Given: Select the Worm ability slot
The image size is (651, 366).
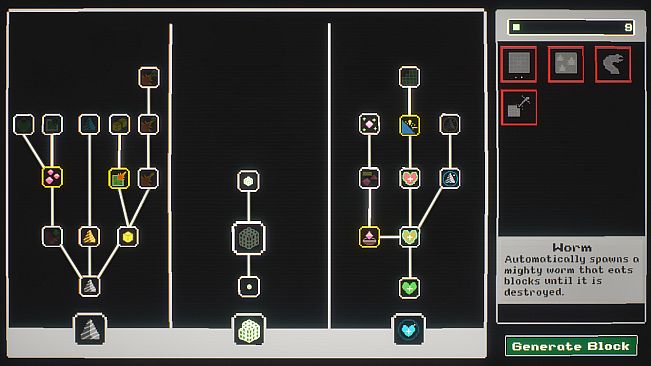Looking at the screenshot, I should (x=613, y=64).
